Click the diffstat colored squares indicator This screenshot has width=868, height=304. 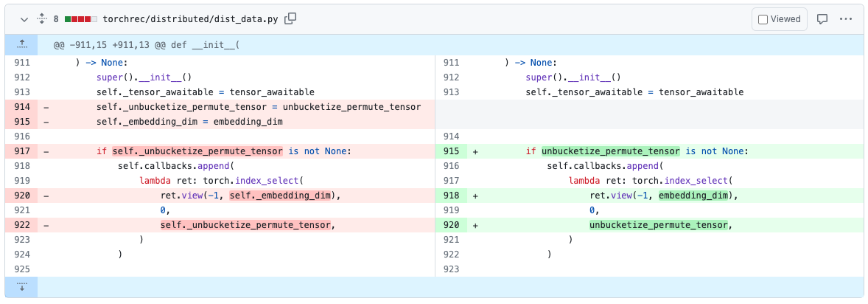[x=81, y=18]
